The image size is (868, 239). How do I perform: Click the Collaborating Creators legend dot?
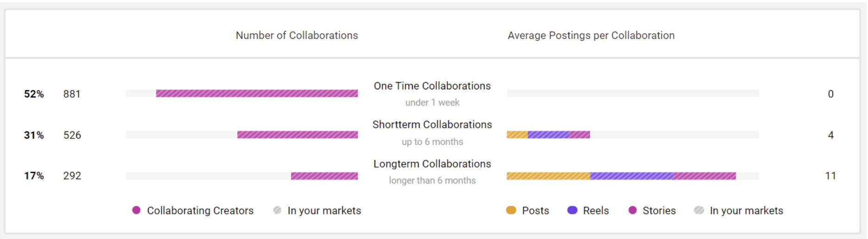(136, 210)
